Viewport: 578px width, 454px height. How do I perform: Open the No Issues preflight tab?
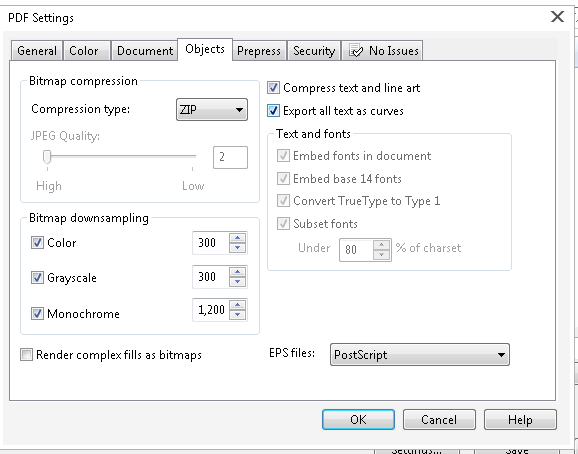pyautogui.click(x=382, y=50)
